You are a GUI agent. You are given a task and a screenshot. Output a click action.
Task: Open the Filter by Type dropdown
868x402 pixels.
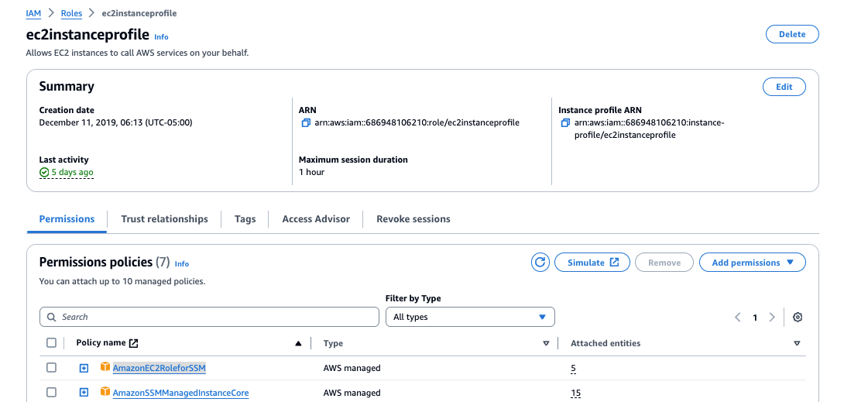[x=470, y=317]
